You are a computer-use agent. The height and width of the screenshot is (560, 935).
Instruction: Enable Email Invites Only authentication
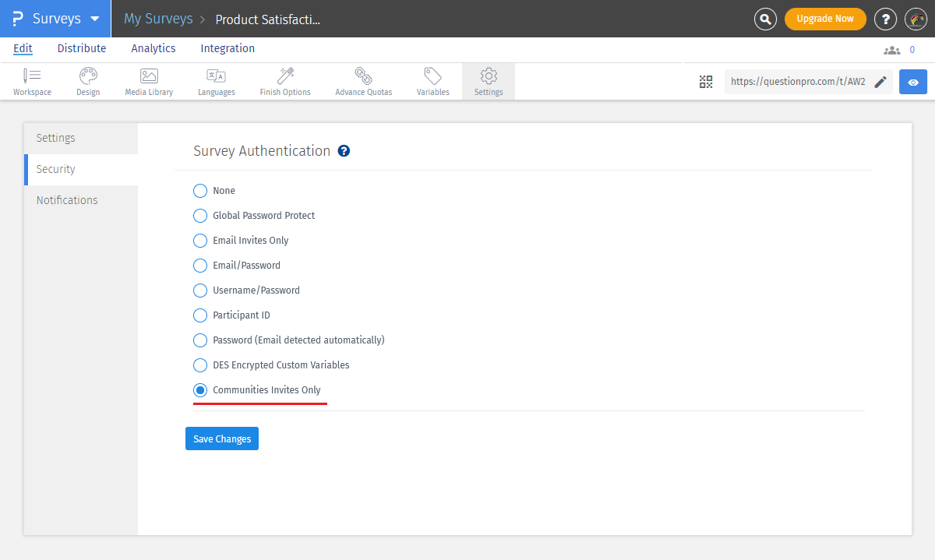(x=199, y=240)
